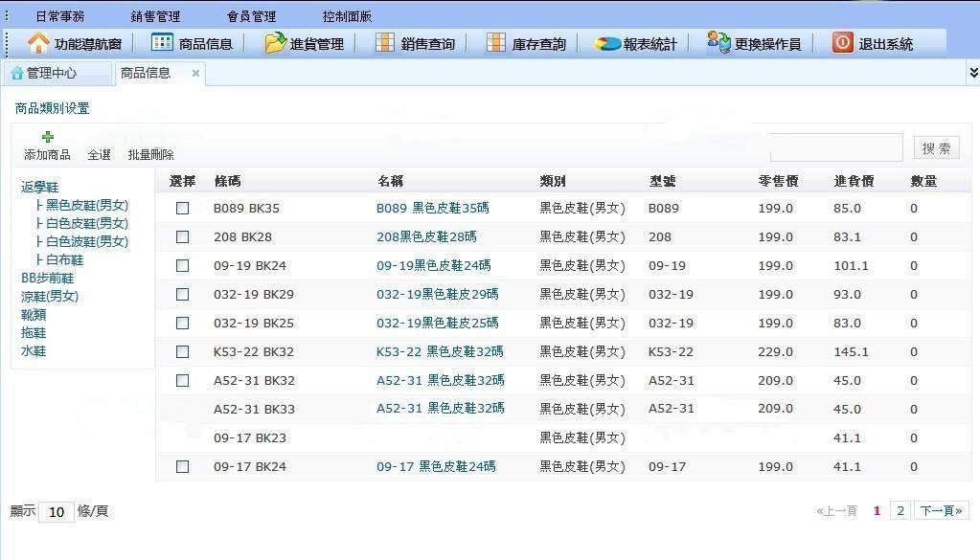Click the 條碼 column header
Viewport: 980px width, 560px height.
tap(227, 181)
